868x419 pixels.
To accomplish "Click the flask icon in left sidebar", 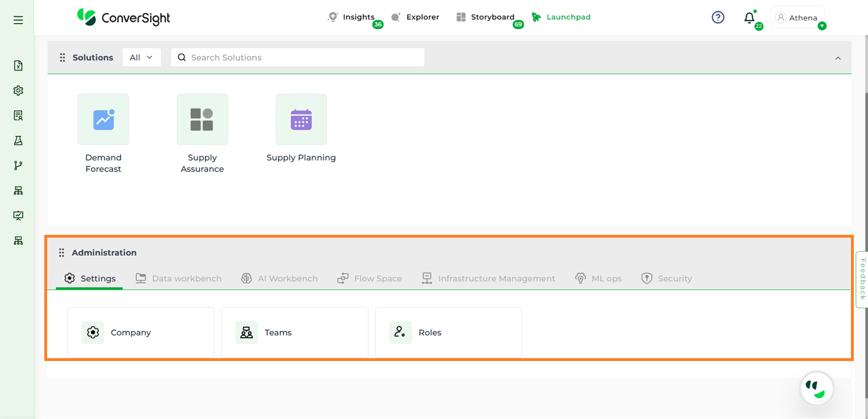I will [18, 140].
